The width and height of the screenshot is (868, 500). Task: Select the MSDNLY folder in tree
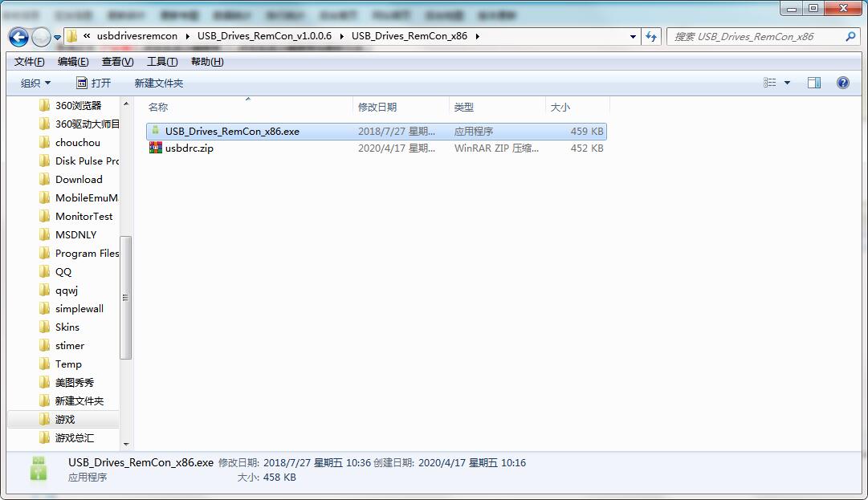(75, 235)
